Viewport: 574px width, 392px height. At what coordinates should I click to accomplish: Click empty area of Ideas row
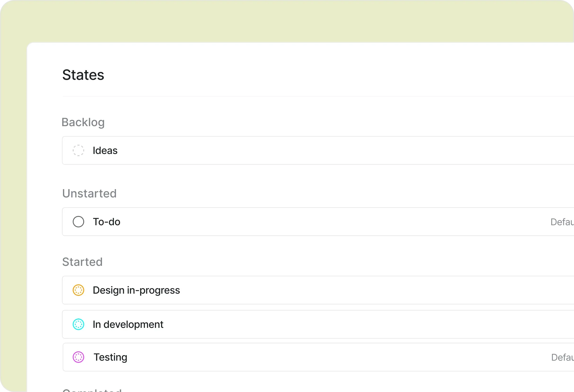pos(321,150)
